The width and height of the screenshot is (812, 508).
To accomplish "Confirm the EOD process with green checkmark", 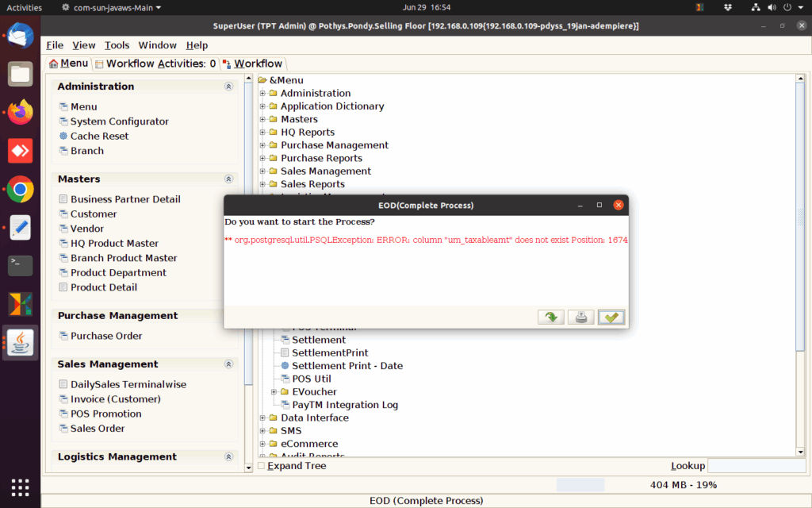I will click(611, 317).
